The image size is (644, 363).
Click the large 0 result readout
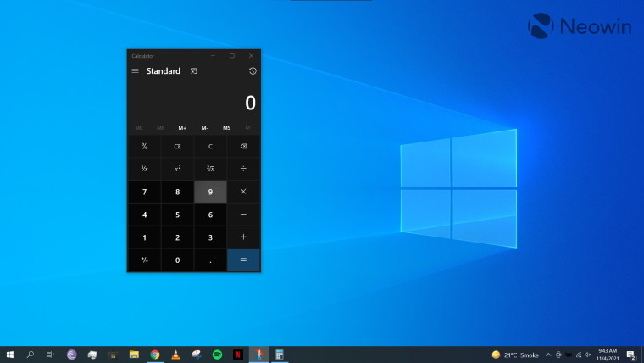point(250,103)
